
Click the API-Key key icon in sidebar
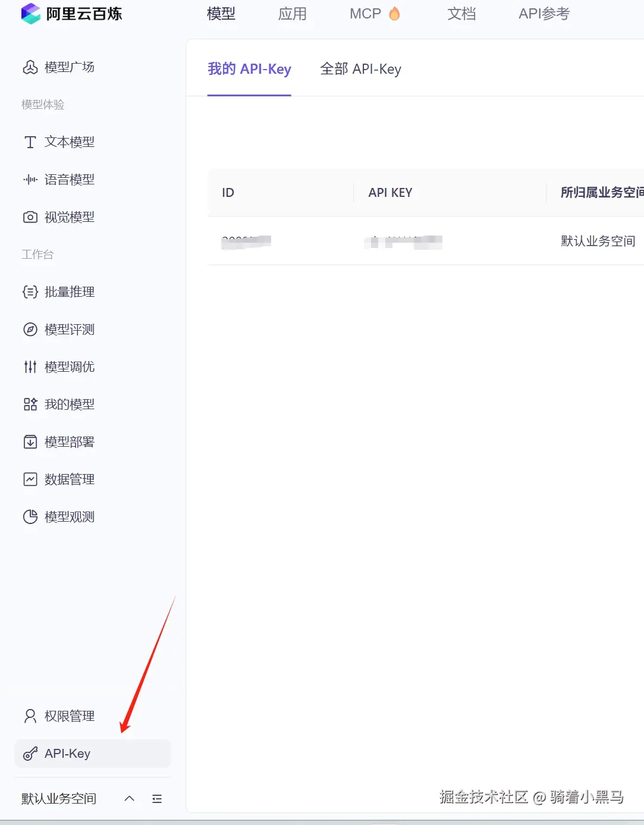click(x=30, y=754)
